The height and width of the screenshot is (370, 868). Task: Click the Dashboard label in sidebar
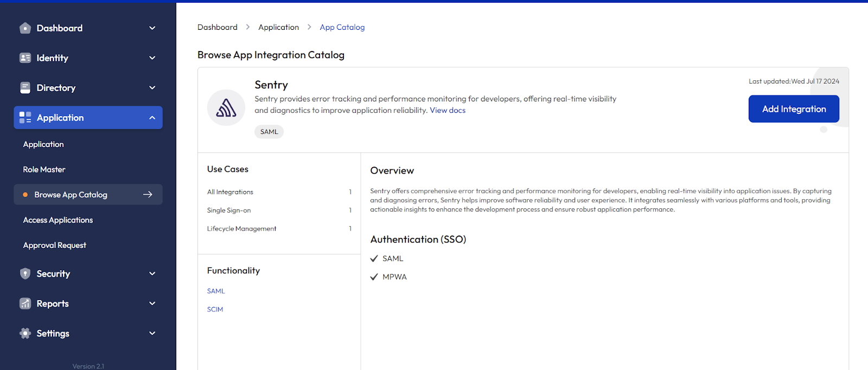pos(60,28)
